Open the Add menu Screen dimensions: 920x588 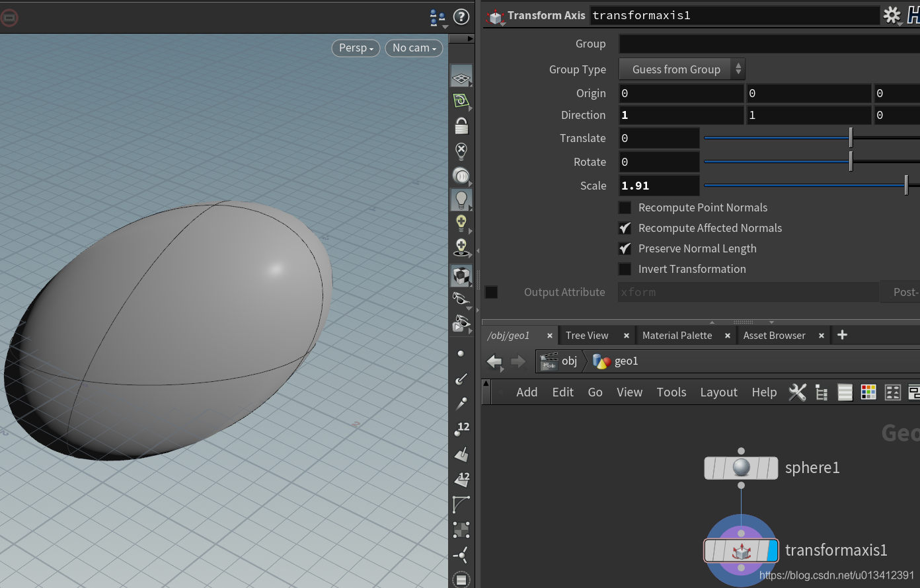pos(527,392)
